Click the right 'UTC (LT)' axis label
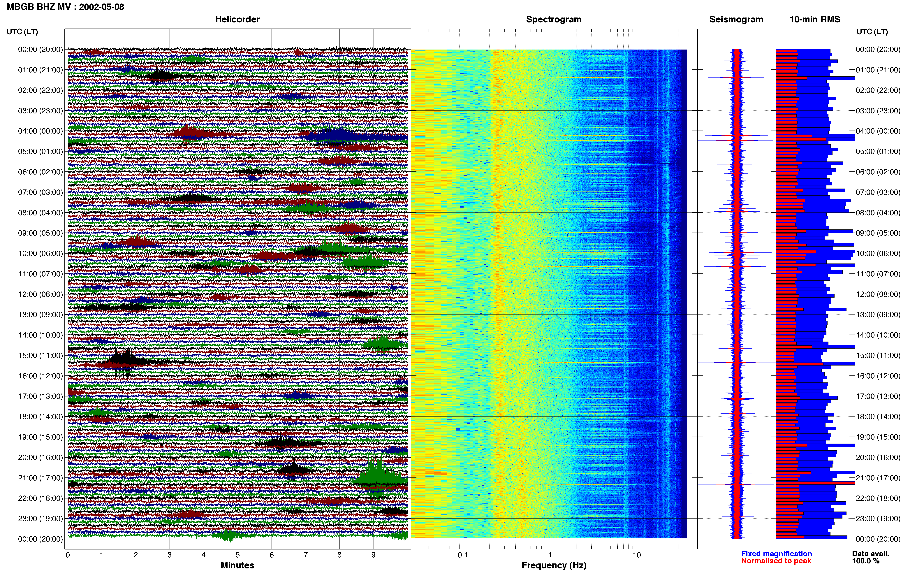The width and height of the screenshot is (924, 578). (872, 32)
